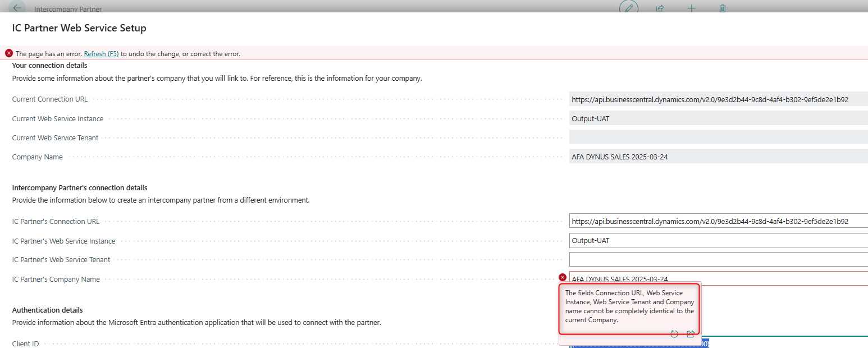This screenshot has width=868, height=348.
Task: Click the Current Web Service Tenant box
Action: (x=718, y=138)
